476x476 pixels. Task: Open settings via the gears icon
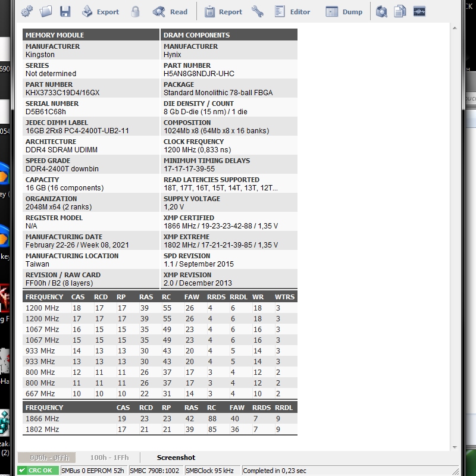pyautogui.click(x=27, y=11)
